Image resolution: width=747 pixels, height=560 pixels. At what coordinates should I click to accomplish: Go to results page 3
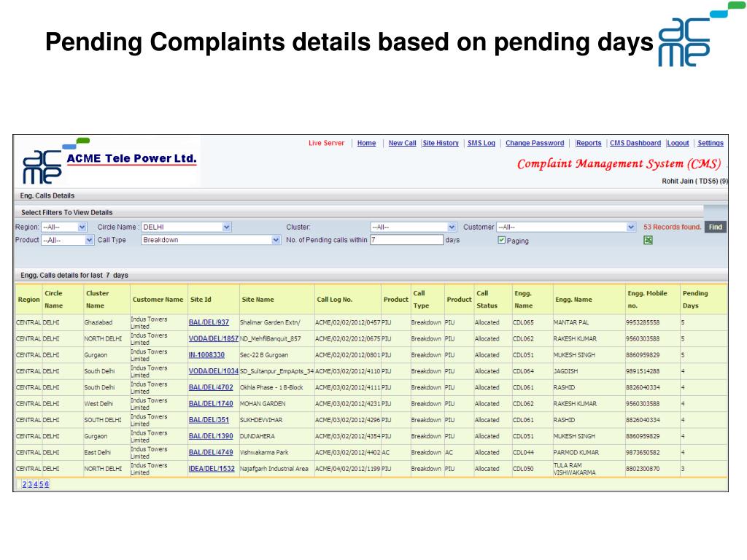pyautogui.click(x=30, y=484)
